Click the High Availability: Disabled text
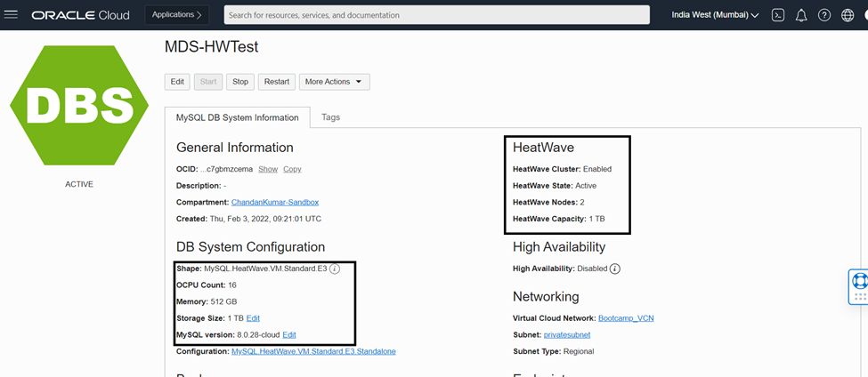 (560, 269)
